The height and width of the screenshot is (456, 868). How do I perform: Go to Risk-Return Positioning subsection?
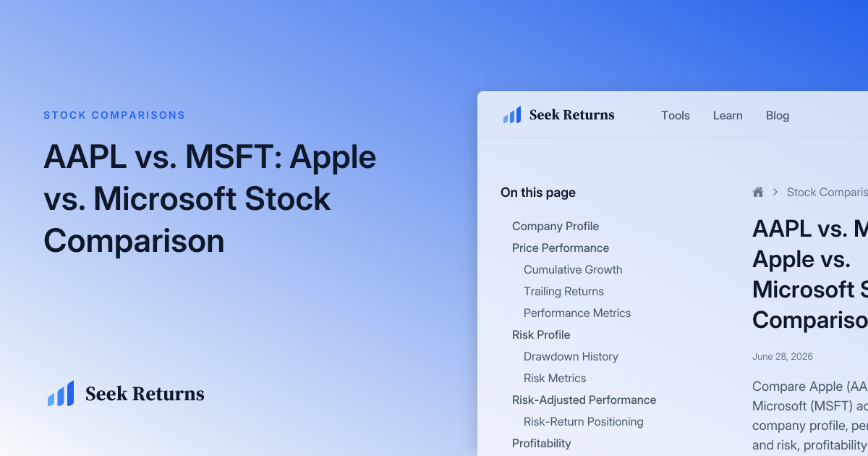click(x=584, y=421)
